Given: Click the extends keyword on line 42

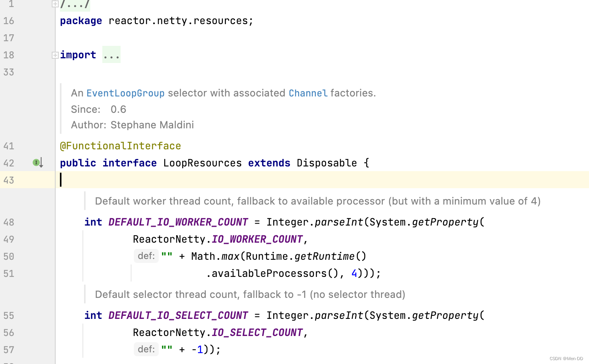Looking at the screenshot, I should (269, 163).
